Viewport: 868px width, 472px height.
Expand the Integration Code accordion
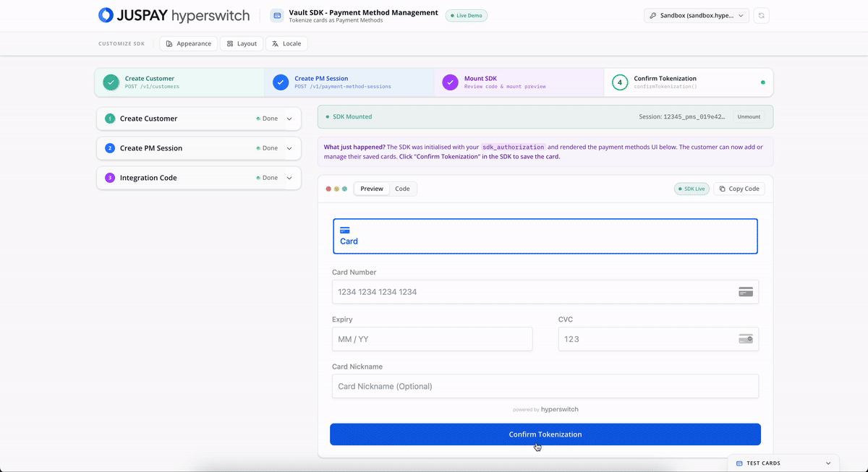(x=199, y=178)
